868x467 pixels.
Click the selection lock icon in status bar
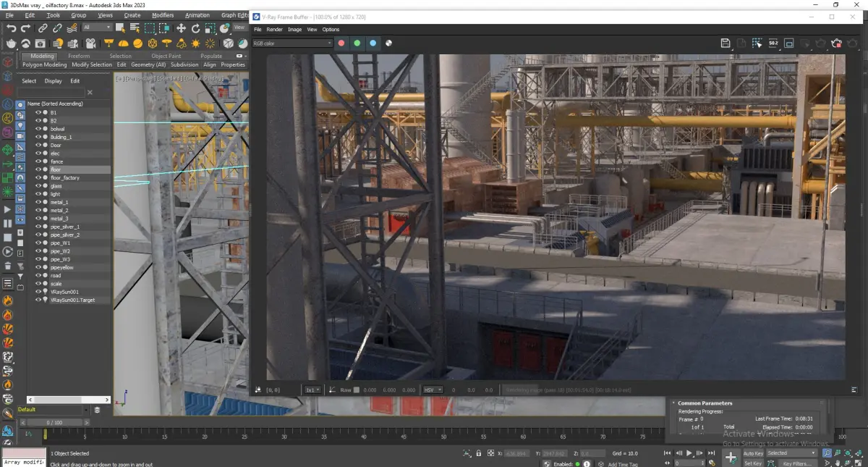(478, 453)
